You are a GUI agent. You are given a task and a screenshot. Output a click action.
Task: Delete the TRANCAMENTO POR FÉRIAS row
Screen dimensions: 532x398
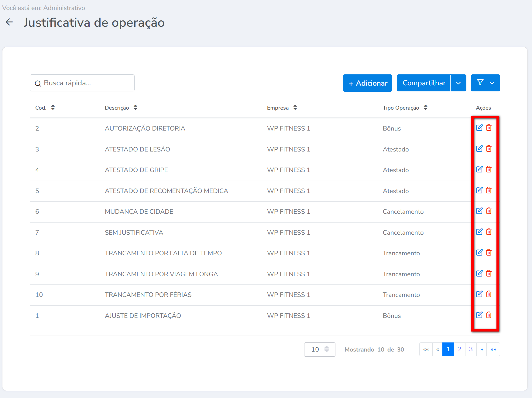tap(489, 294)
